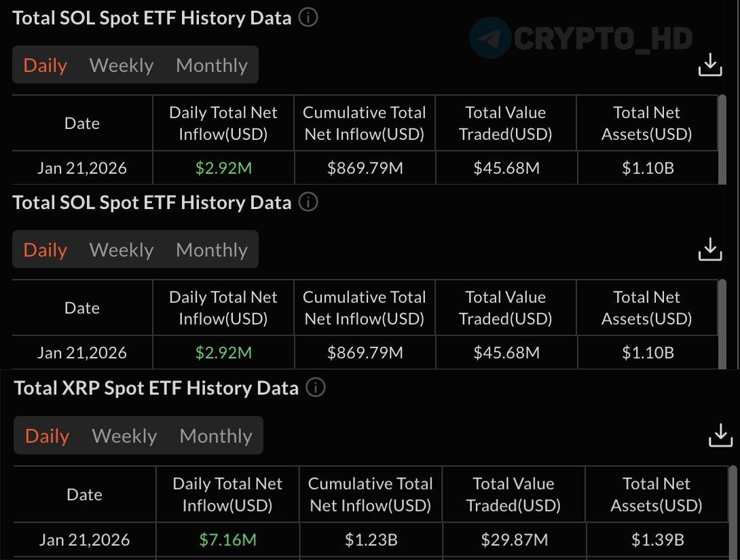This screenshot has width=740, height=560.
Task: Click the XRP table's Date column header
Action: tap(84, 494)
